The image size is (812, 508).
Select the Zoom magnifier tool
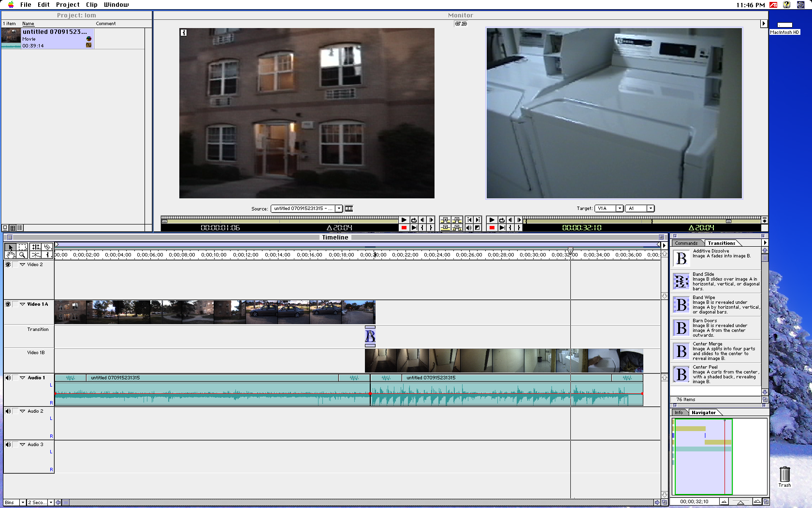22,255
